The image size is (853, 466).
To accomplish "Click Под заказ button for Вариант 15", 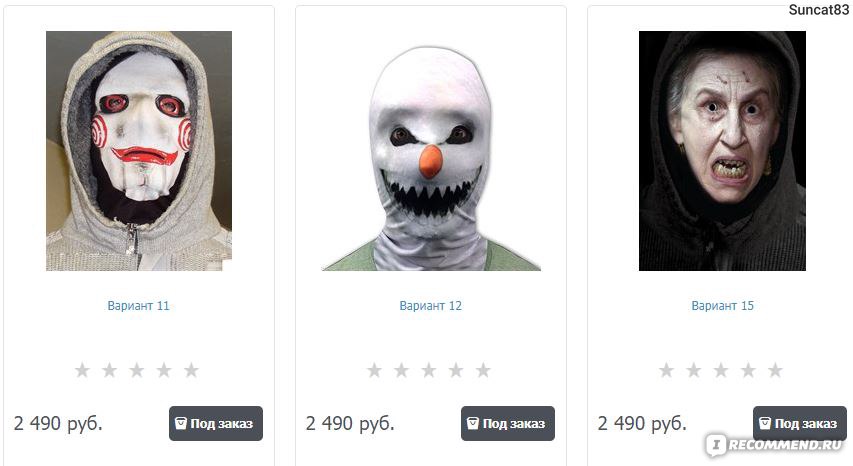I will pos(800,423).
